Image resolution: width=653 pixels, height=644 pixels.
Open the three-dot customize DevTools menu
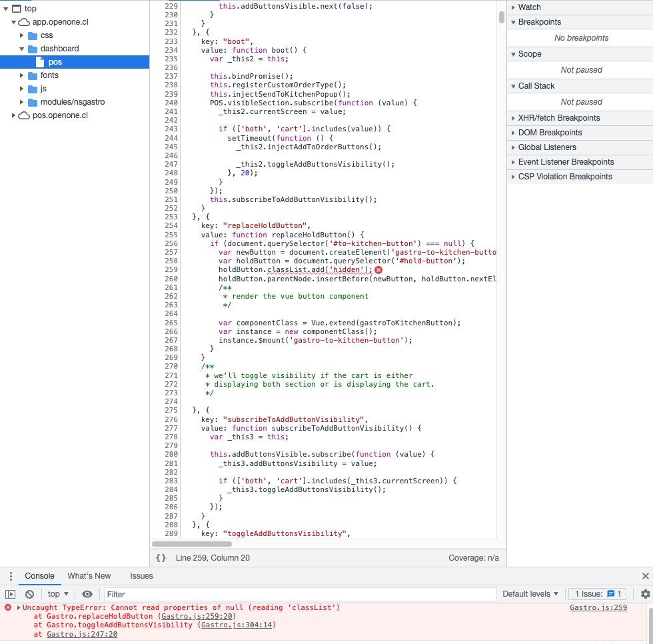click(10, 576)
